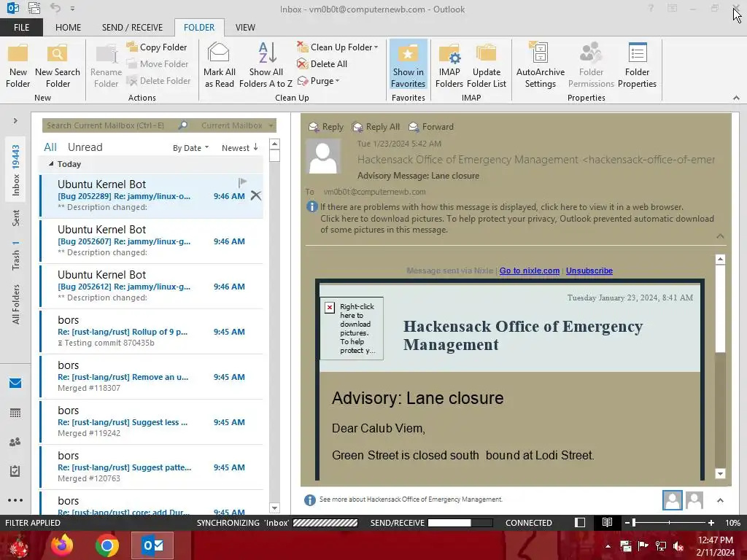Open the Trash folder in the sidebar
Viewport: 747px width, 560px height.
(x=16, y=256)
